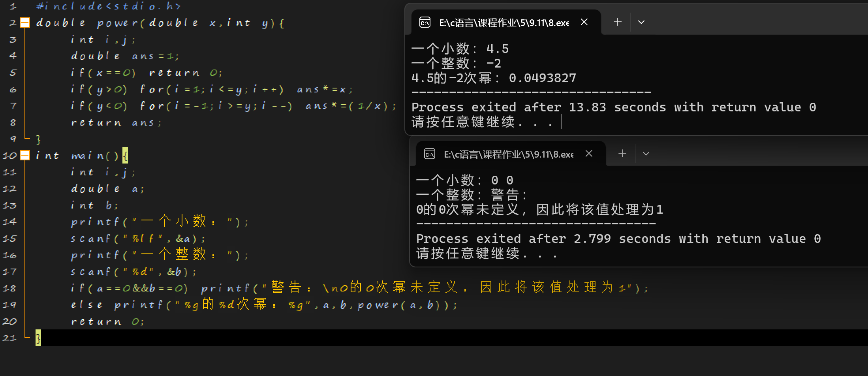This screenshot has width=868, height=376.
Task: Click the '一个整数： -2' output line
Action: tap(457, 64)
